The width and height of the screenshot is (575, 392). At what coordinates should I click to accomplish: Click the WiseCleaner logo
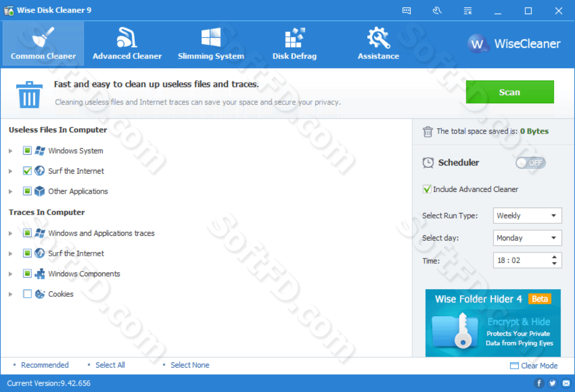click(x=514, y=44)
